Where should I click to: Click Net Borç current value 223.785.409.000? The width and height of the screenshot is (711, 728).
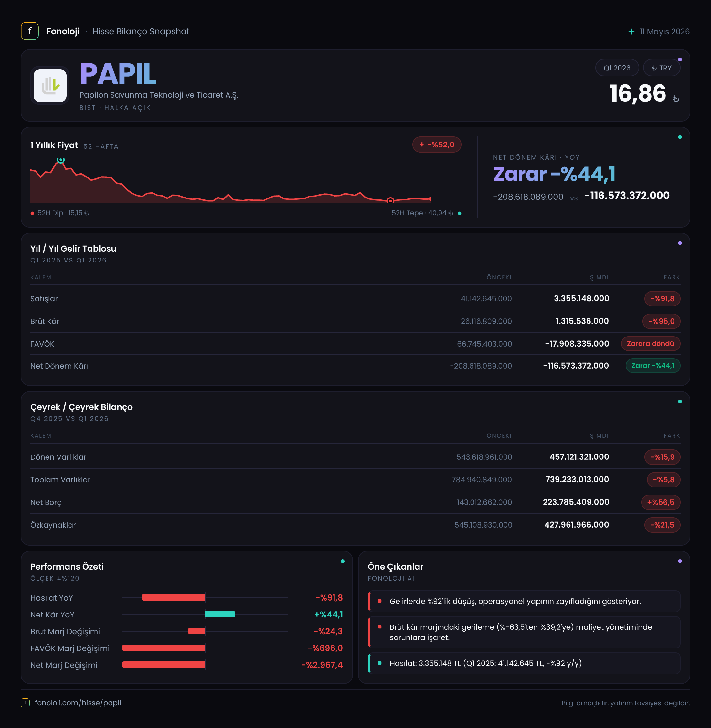point(576,502)
